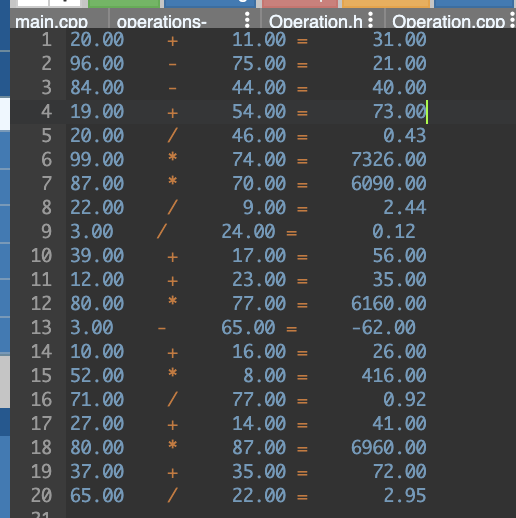The width and height of the screenshot is (516, 518).
Task: Click the value 65.00 on line 13
Action: click(248, 328)
